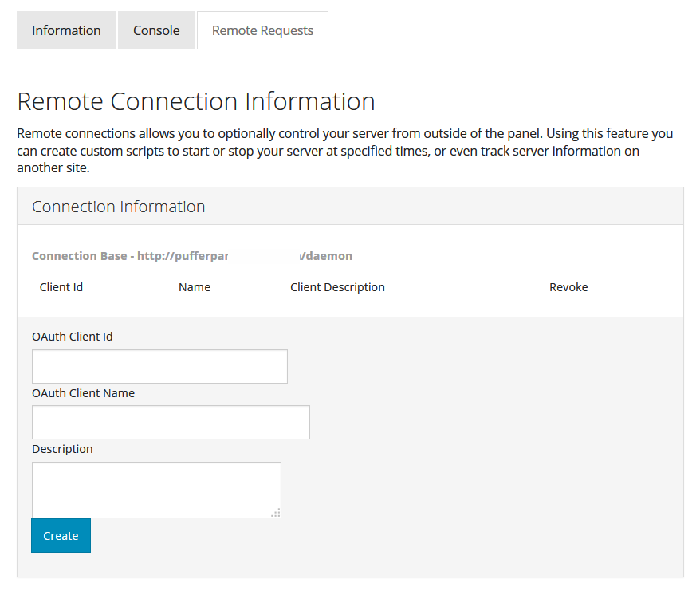This screenshot has width=700, height=595.
Task: Click the OAuth Client Id label
Action: [73, 337]
